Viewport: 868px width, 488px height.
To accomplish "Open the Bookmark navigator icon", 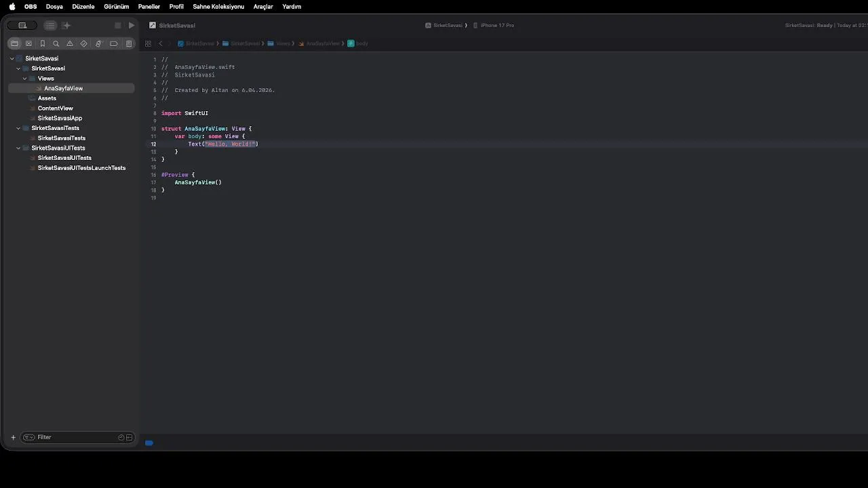I will tap(42, 43).
